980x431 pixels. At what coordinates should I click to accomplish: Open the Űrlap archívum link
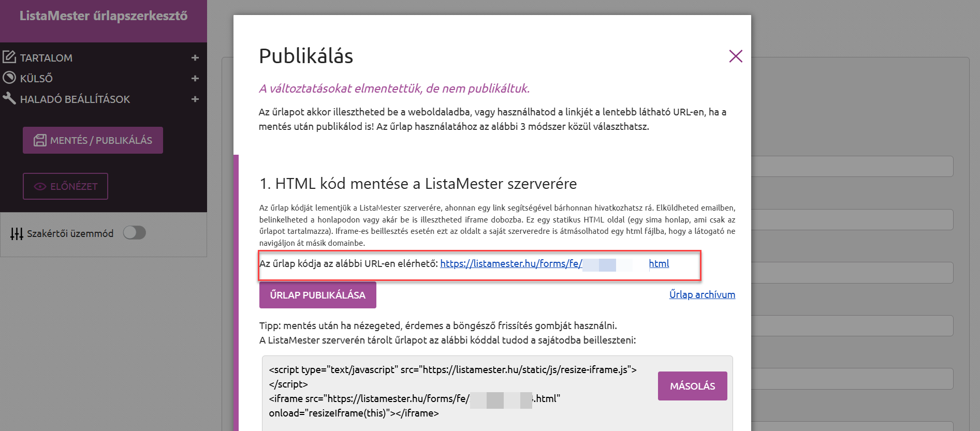point(702,294)
